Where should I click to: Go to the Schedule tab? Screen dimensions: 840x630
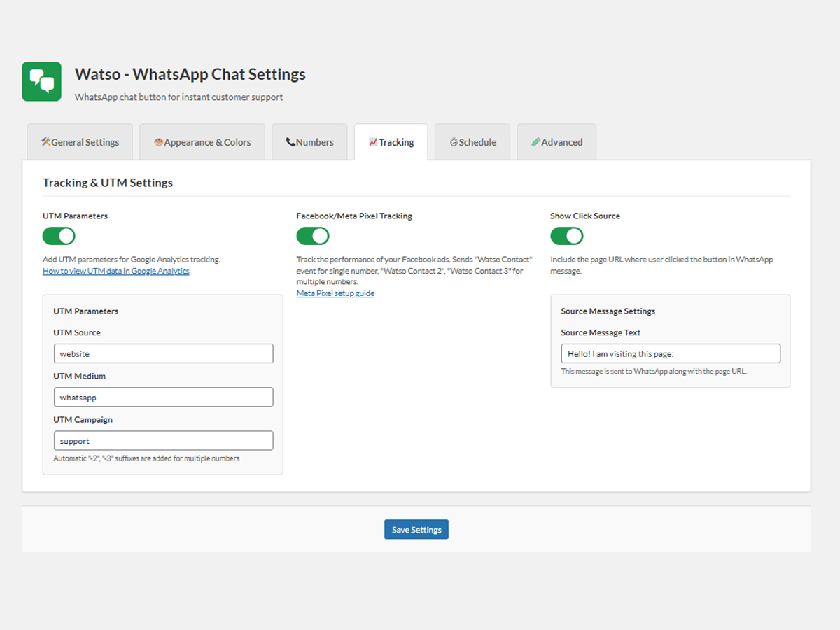pyautogui.click(x=472, y=142)
